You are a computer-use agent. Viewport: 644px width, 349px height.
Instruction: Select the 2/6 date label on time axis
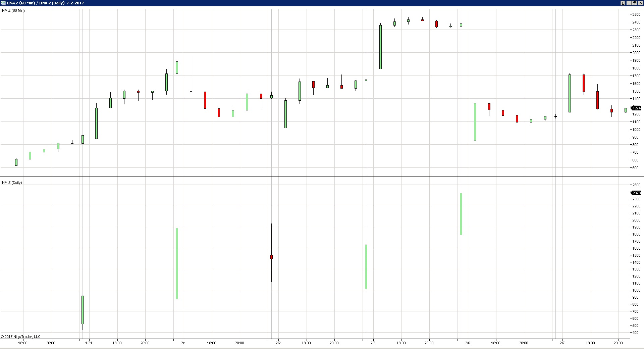coord(468,343)
